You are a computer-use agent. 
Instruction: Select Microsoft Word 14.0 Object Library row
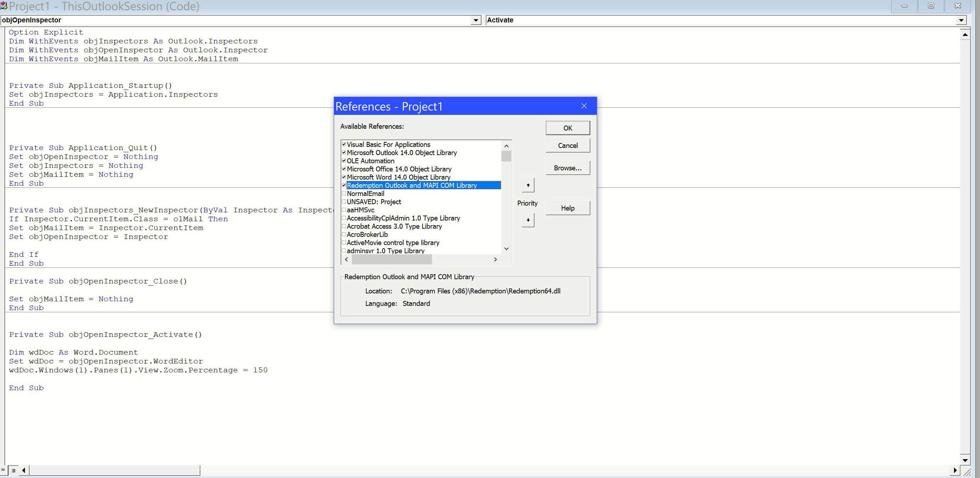398,177
